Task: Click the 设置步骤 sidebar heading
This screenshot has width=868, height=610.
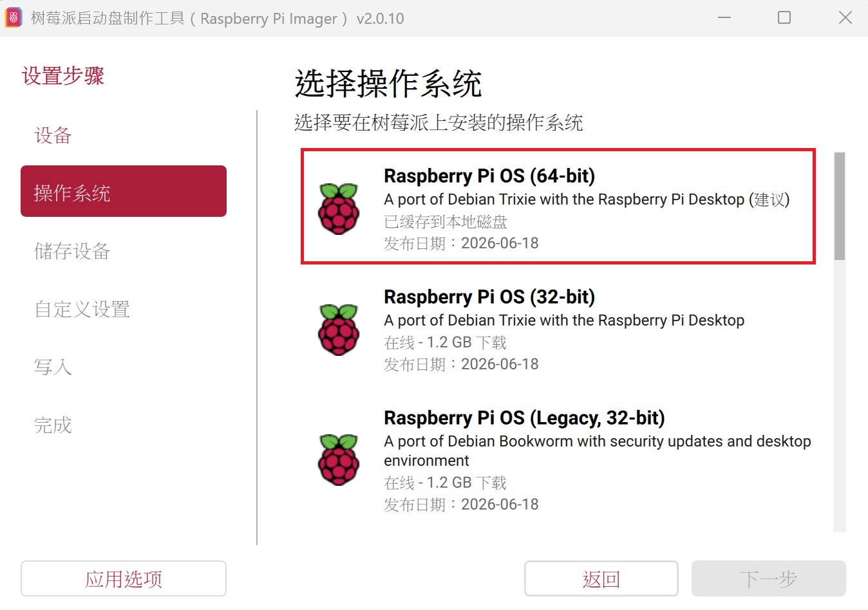Action: pyautogui.click(x=63, y=76)
